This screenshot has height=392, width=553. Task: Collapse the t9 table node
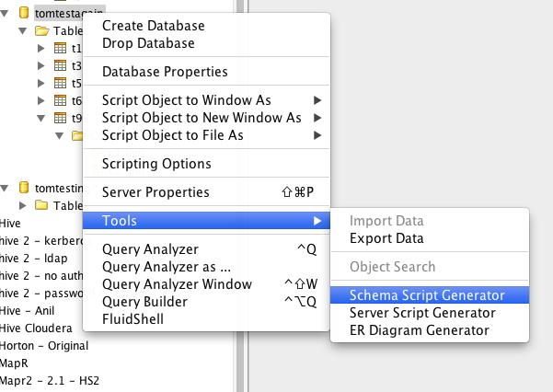[41, 118]
